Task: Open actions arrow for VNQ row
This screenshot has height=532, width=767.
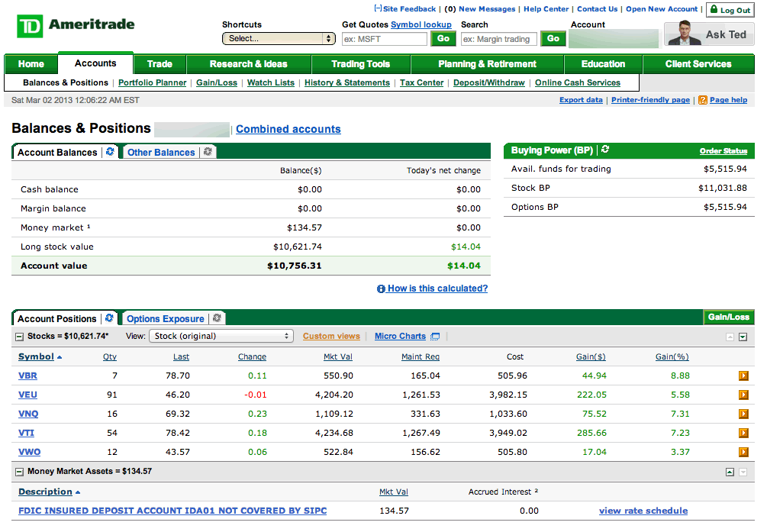Action: [743, 414]
